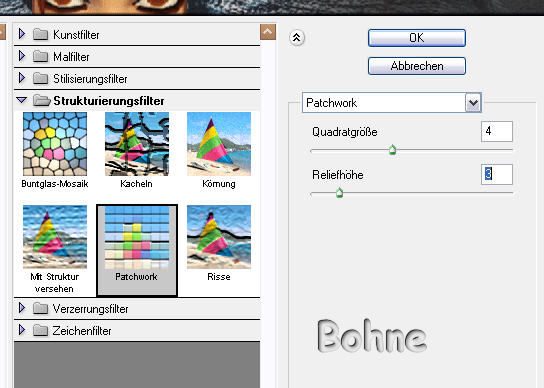
Task: Select the Kacheln filter thumbnail
Action: pyautogui.click(x=137, y=144)
